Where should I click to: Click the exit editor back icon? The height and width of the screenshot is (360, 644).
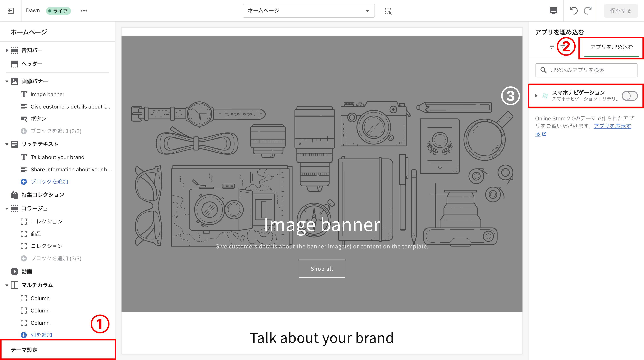(11, 11)
